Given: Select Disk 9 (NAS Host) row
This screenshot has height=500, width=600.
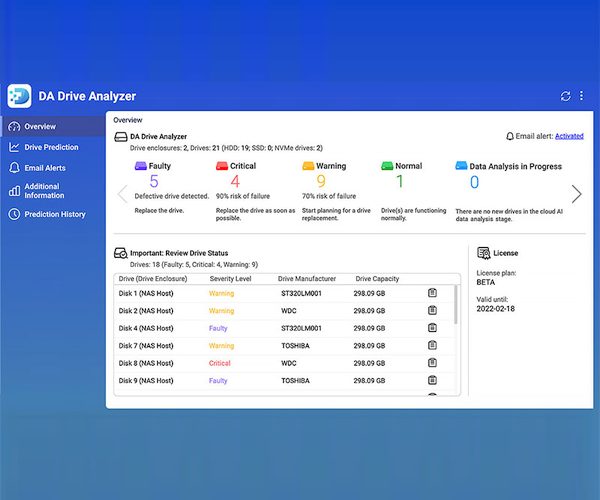Looking at the screenshot, I should (x=284, y=381).
